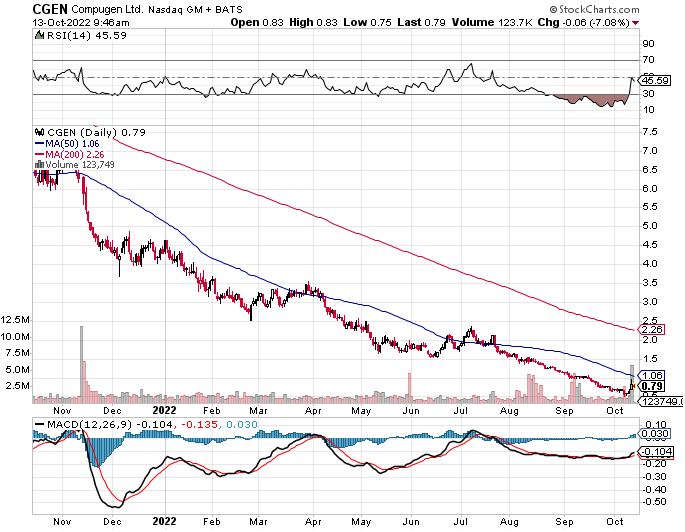Click the blue 0.030 histogram value in the MACD legend

click(242, 425)
